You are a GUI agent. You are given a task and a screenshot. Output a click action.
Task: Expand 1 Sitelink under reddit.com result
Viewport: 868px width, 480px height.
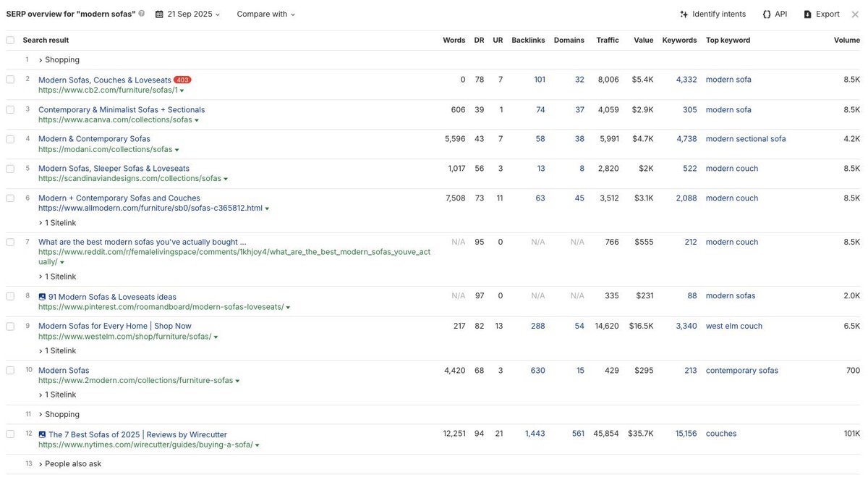(x=57, y=277)
